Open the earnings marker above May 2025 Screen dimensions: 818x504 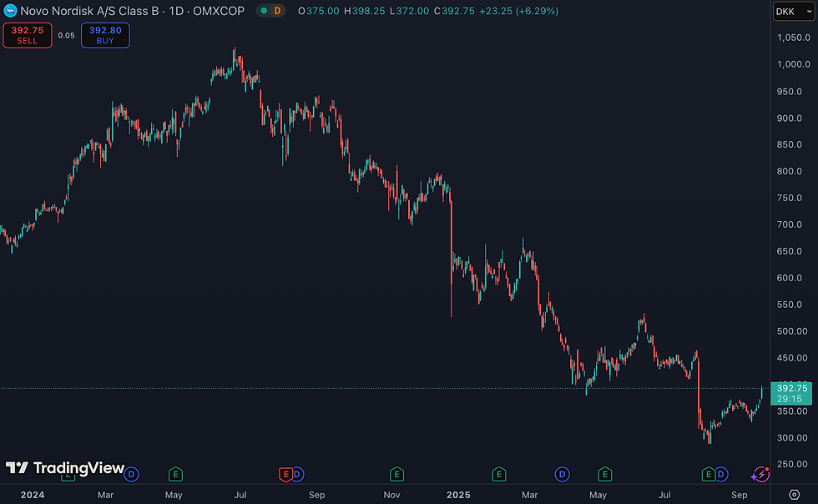click(x=604, y=474)
